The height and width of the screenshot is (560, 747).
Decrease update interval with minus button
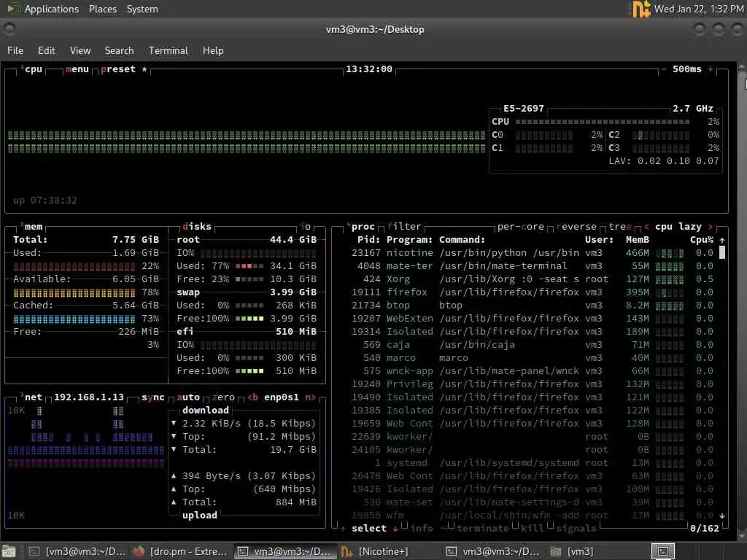pyautogui.click(x=664, y=69)
